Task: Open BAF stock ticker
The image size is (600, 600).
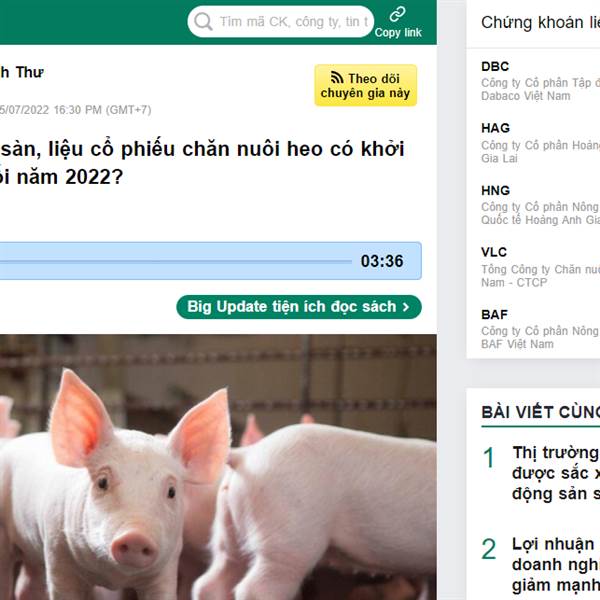Action: point(494,315)
